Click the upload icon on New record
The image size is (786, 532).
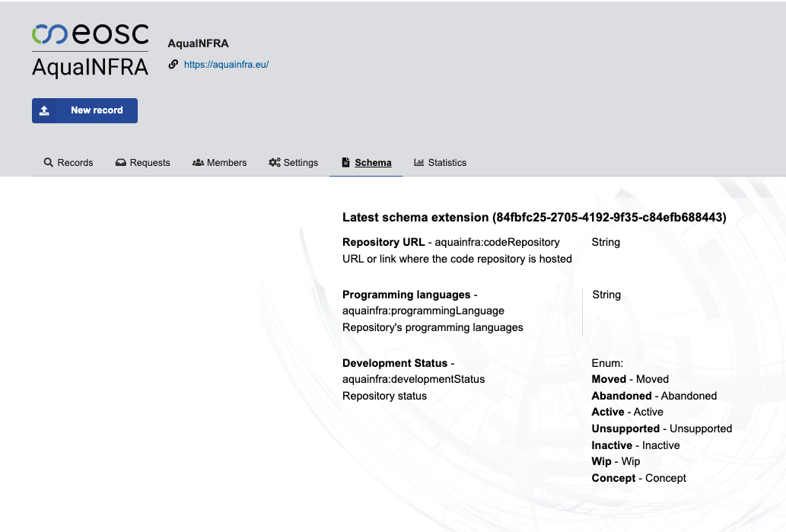tap(45, 110)
